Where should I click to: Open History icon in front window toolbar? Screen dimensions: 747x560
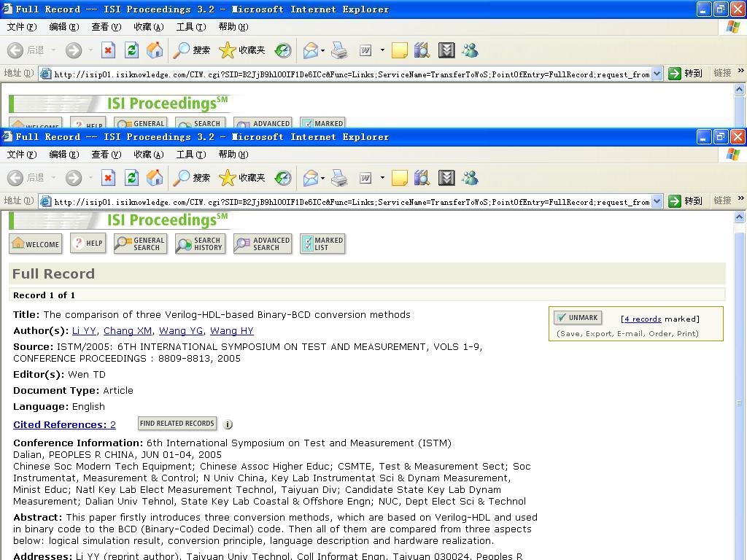[x=283, y=177]
